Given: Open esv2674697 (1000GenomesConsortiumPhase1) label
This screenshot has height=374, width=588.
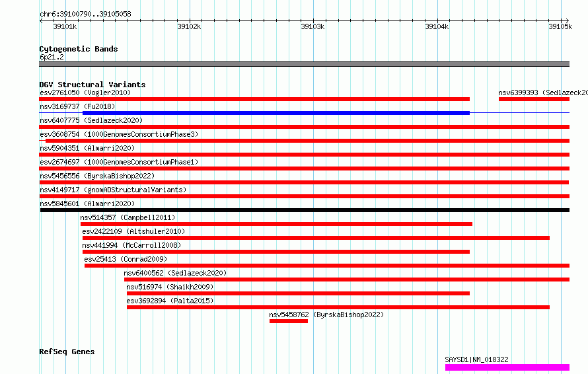Looking at the screenshot, I should tap(119, 162).
